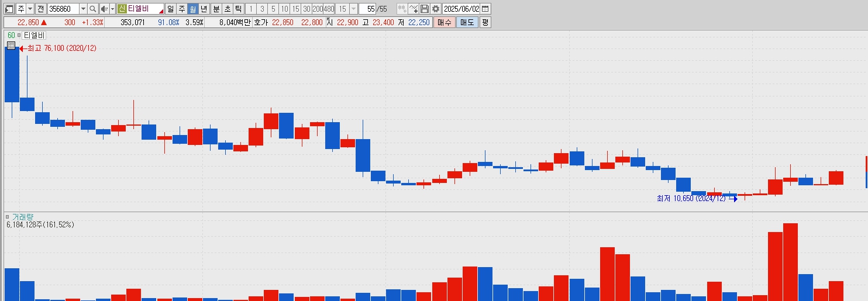Click the 매수 buy button
The image size is (868, 301).
click(445, 22)
